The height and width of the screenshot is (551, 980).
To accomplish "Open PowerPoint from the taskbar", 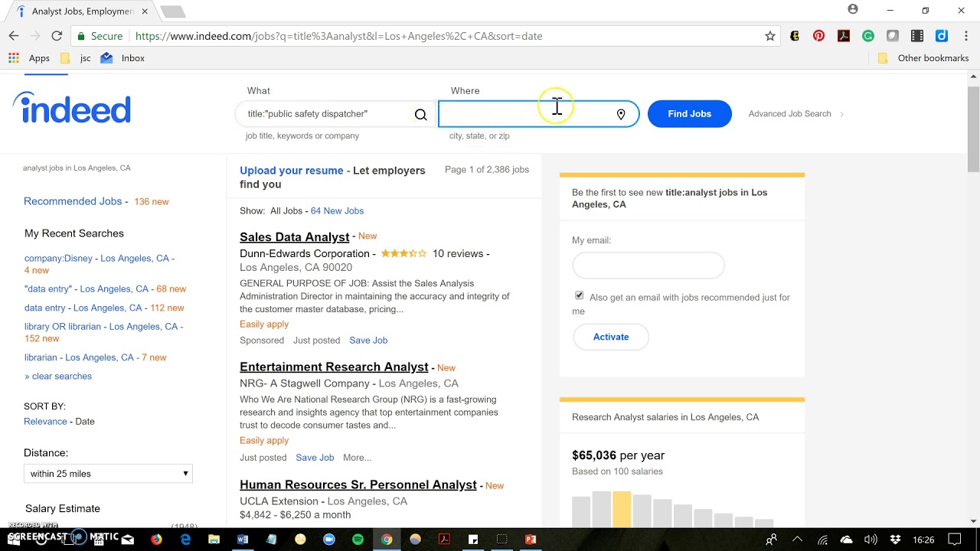I will tap(531, 540).
